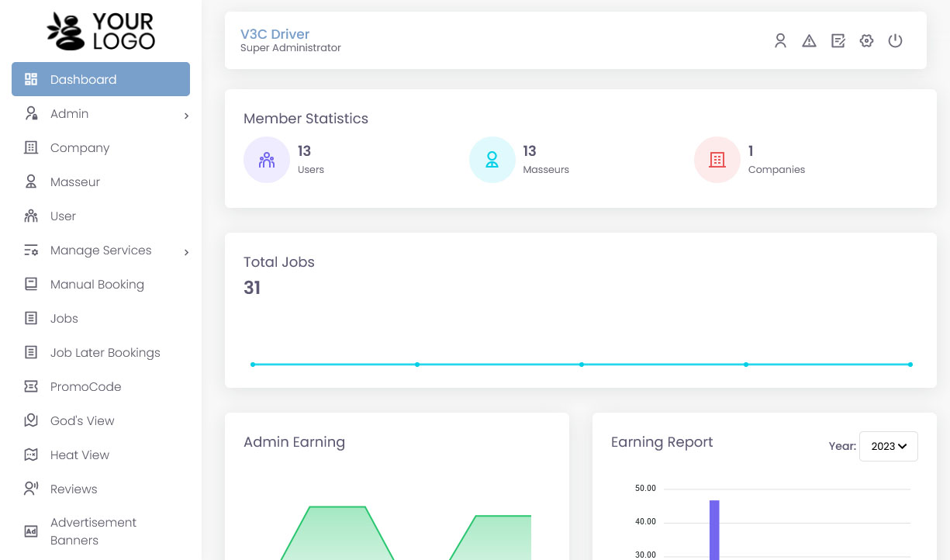Open the Year 2023 dropdown
950x560 pixels.
[888, 446]
